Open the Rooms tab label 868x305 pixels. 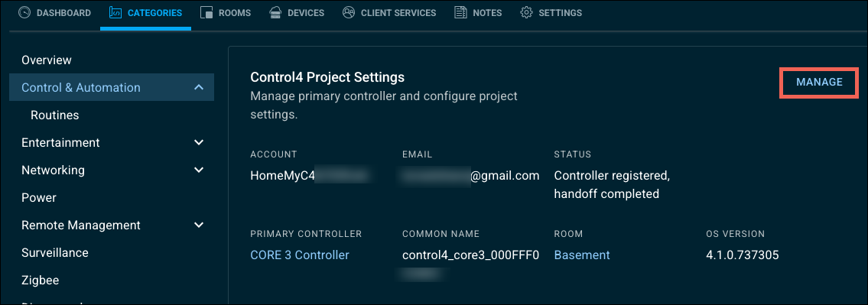pos(235,13)
